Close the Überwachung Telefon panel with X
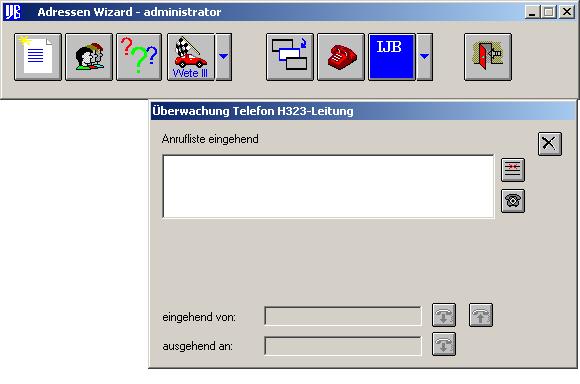 coord(550,144)
